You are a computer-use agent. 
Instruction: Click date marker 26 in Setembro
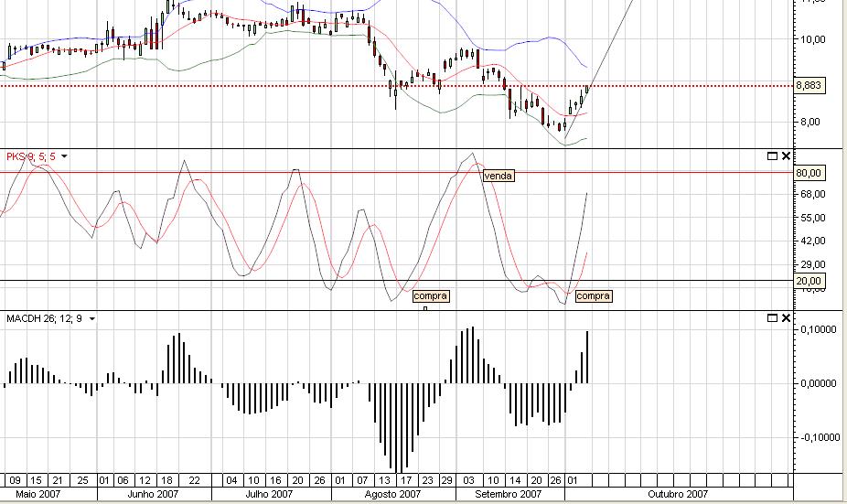[x=556, y=480]
